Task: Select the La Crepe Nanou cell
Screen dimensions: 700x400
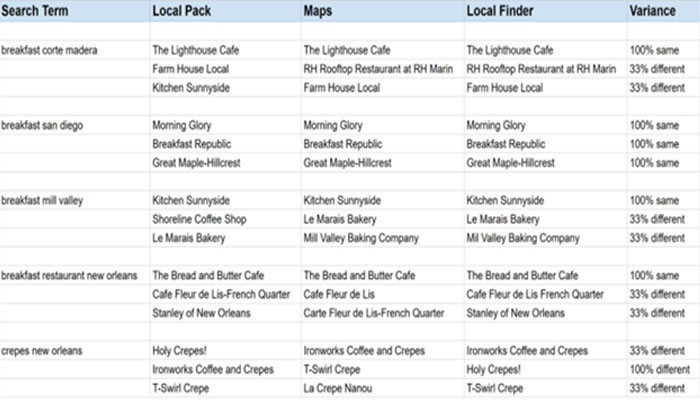Action: point(343,388)
